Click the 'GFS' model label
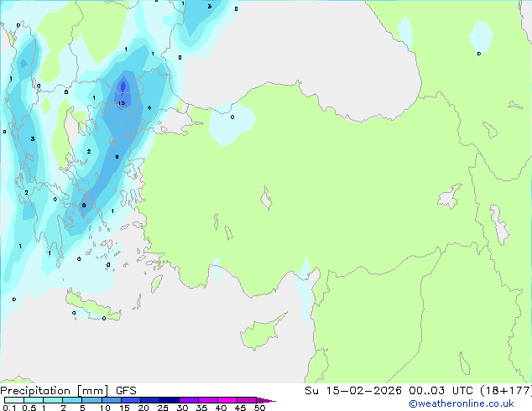 pos(126,391)
